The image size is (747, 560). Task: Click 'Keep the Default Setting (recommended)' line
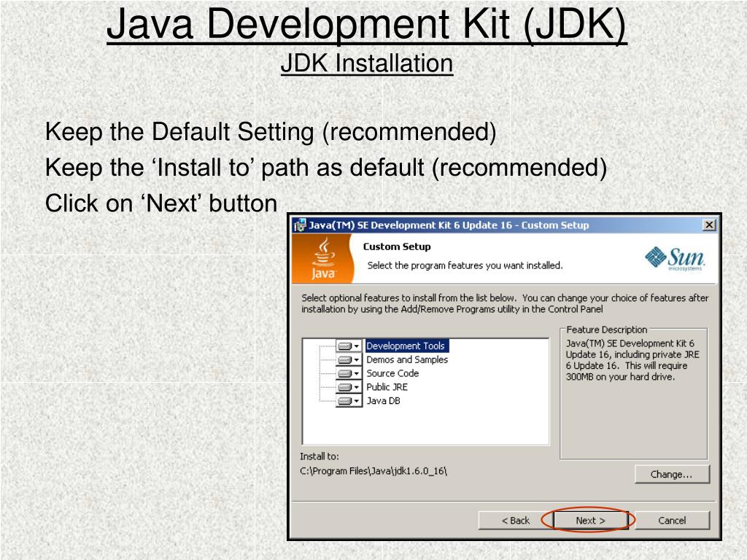[x=271, y=132]
